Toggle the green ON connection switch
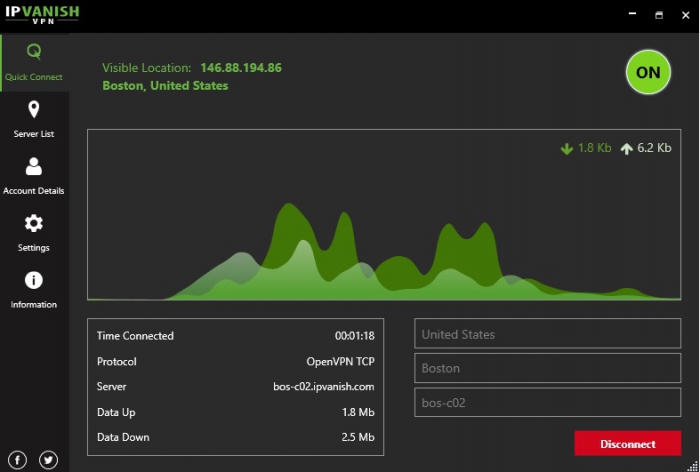 click(648, 72)
